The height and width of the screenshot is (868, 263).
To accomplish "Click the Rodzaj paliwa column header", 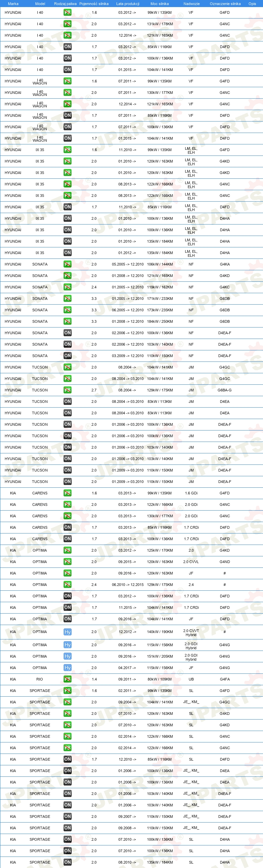I will point(65,4).
